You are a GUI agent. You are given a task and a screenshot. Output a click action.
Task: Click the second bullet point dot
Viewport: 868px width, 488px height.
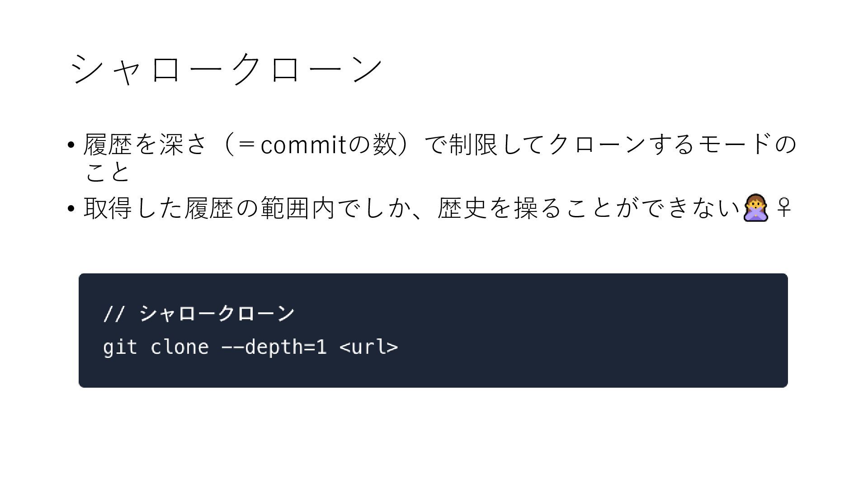(71, 209)
